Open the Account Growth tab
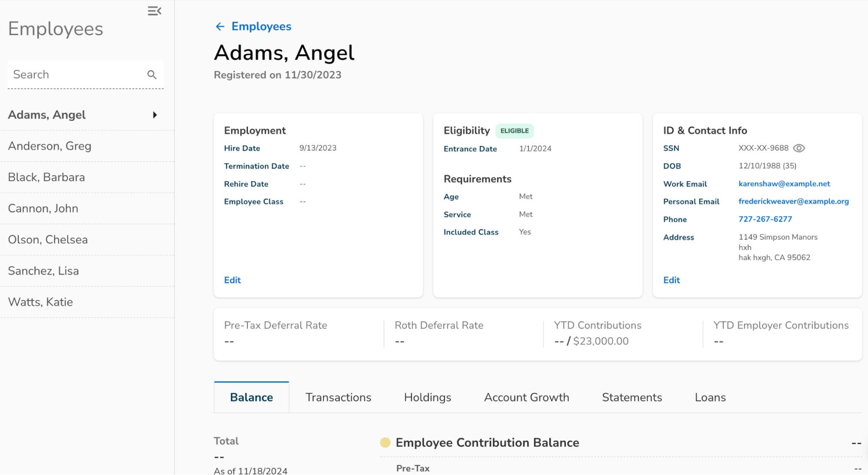This screenshot has width=868, height=475. 526,397
